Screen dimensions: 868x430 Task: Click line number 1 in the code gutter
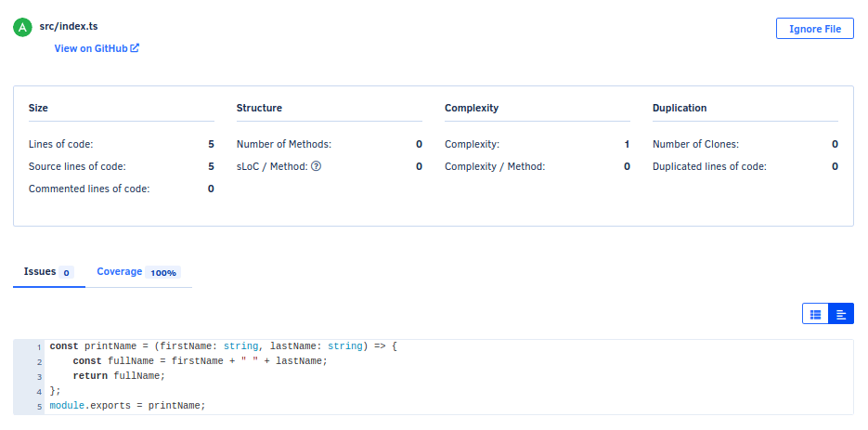[x=39, y=346]
